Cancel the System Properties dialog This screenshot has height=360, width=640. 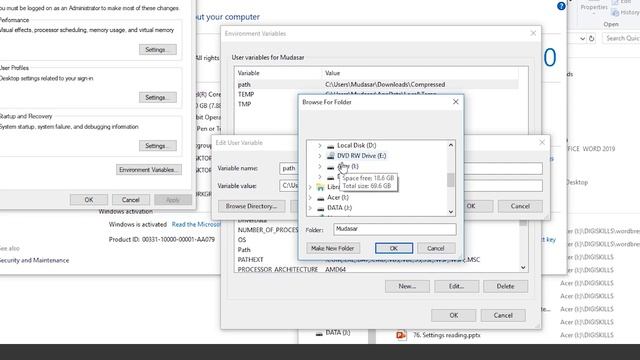point(131,200)
